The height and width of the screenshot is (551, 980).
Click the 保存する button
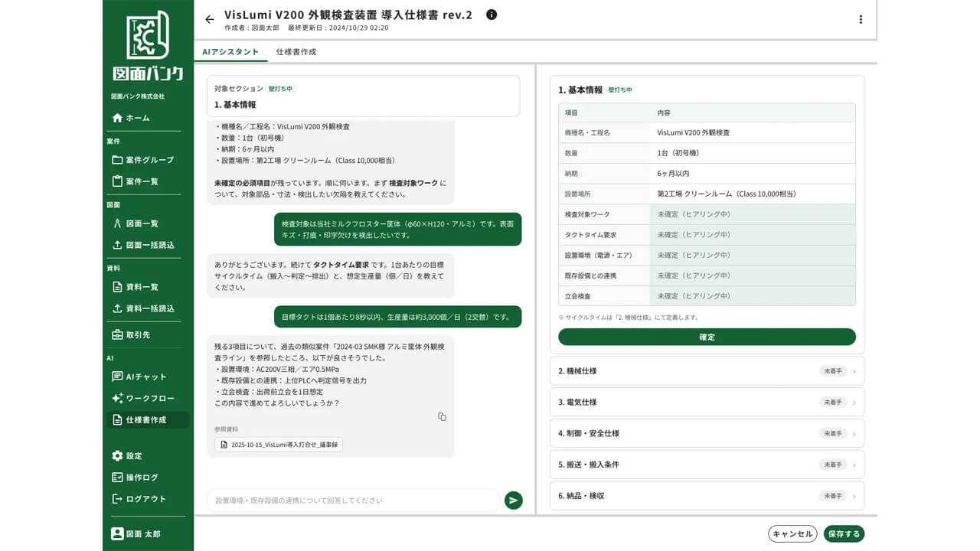coord(844,534)
